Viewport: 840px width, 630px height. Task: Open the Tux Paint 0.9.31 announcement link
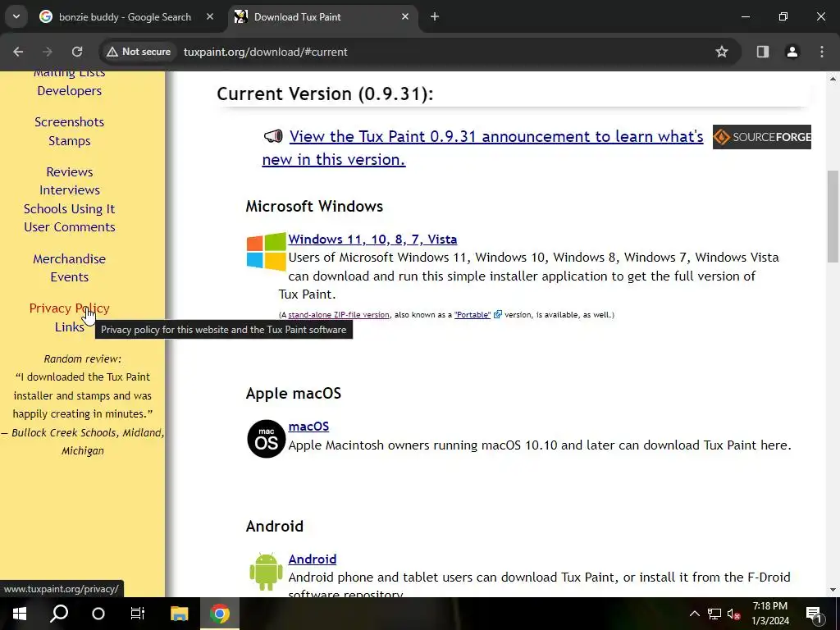coord(482,148)
